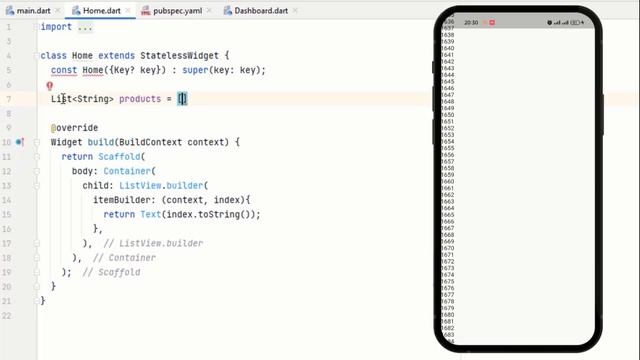
Task: Tap the battery icon in phone status bar
Action: tap(575, 22)
